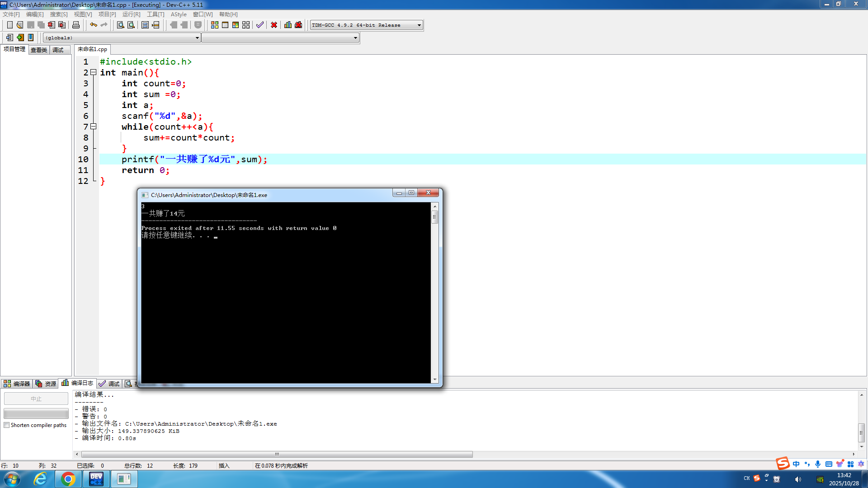Switch to the 查看类 tab
Viewport: 868px width, 488px height.
coord(39,50)
